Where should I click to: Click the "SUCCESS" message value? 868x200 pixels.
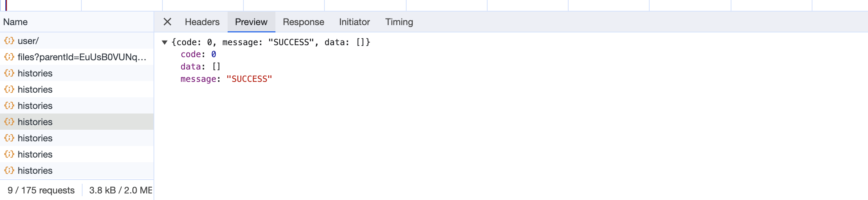pos(249,79)
